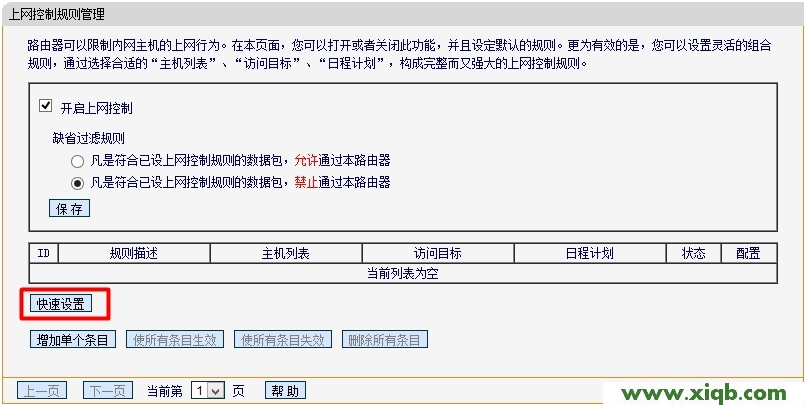Go to next page with 下一页
Screen dimensions: 805x405
click(107, 391)
